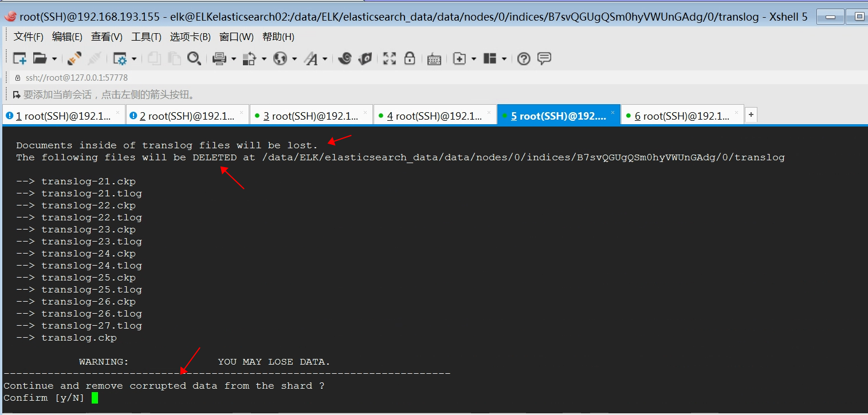Open the session Properties gear icon
The image size is (868, 415).
(120, 58)
